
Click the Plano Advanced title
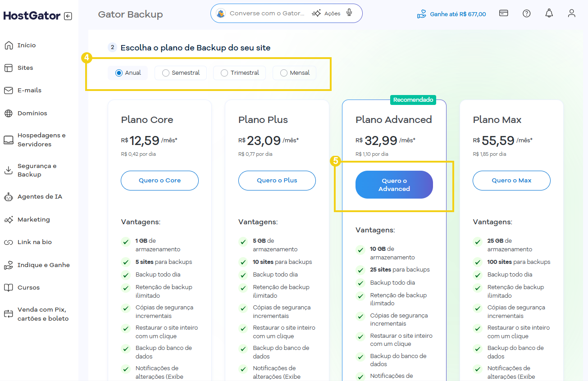[x=394, y=120]
